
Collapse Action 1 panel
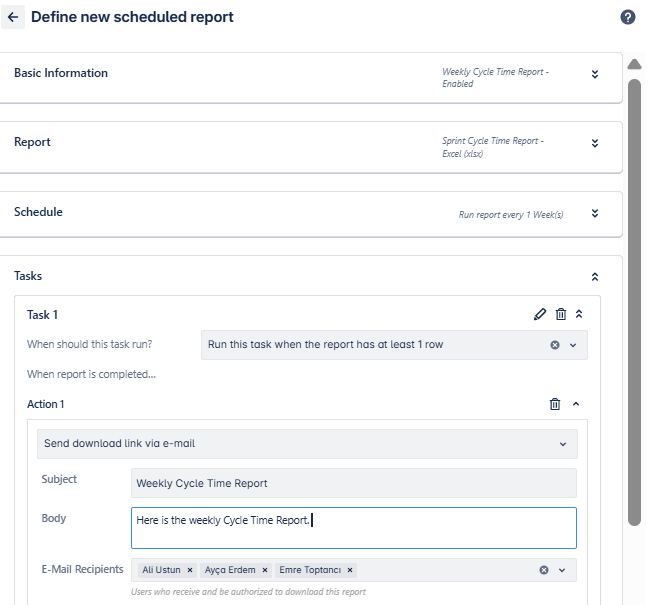click(575, 404)
